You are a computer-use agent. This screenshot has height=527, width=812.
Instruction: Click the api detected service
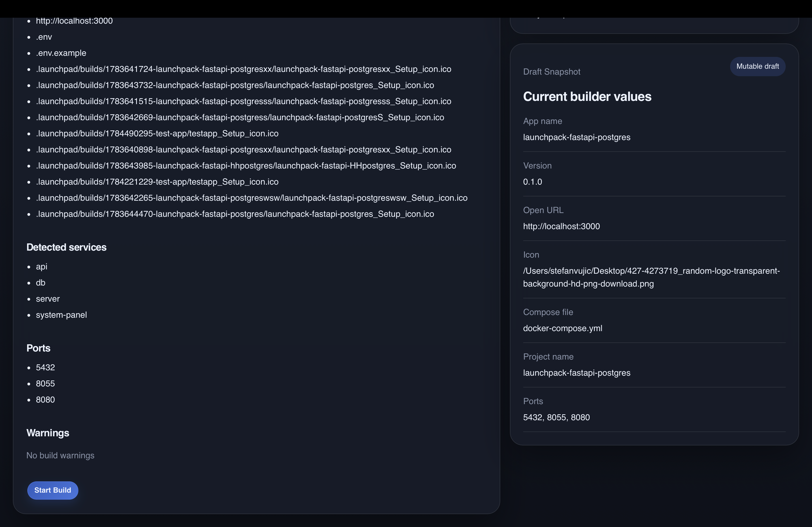tap(42, 266)
